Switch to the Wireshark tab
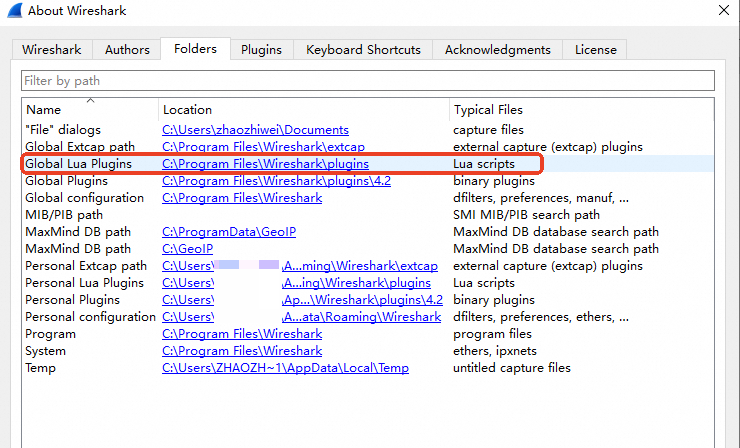The width and height of the screenshot is (740, 448). 51,50
